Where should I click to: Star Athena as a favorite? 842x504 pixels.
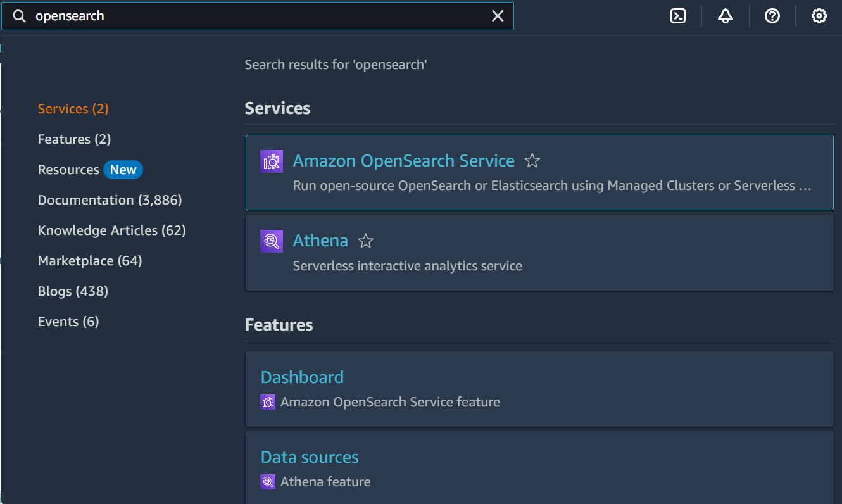pos(365,241)
